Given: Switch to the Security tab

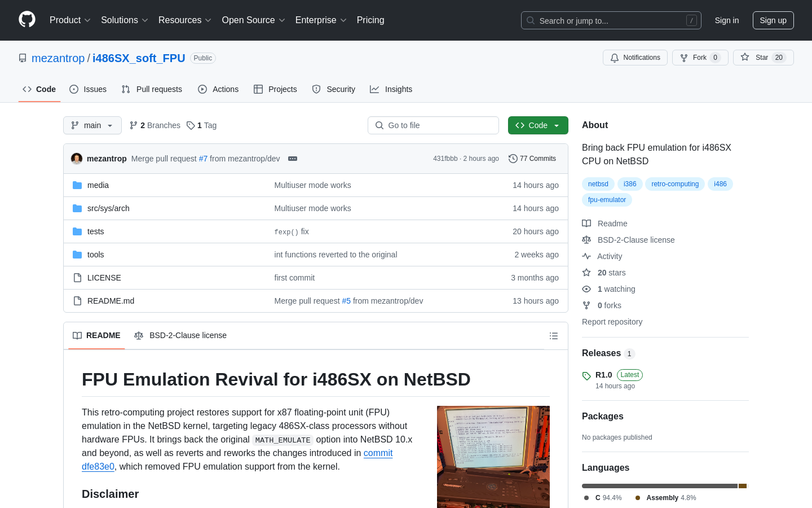Looking at the screenshot, I should tap(334, 89).
